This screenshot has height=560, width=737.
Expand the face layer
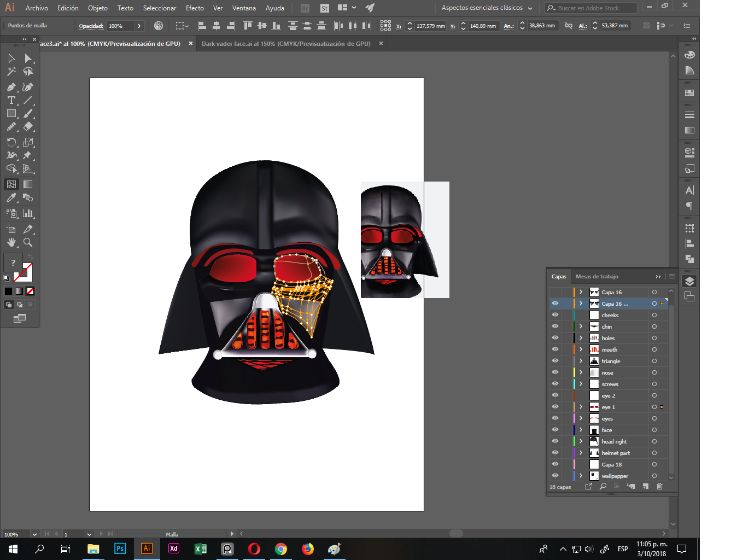point(581,430)
